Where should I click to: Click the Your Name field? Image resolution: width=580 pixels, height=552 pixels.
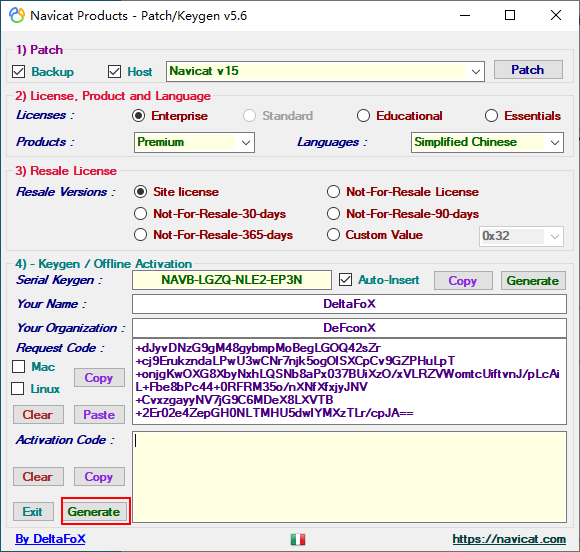tap(349, 304)
